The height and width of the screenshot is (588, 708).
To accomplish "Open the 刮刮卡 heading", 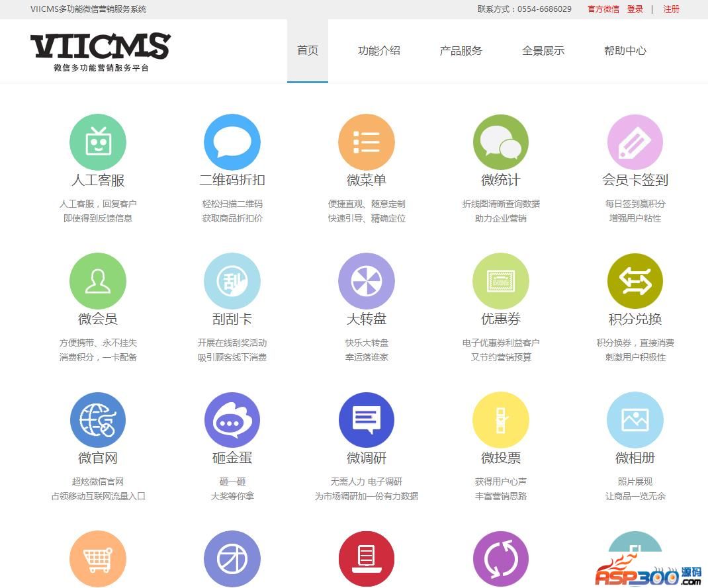I will (x=232, y=319).
